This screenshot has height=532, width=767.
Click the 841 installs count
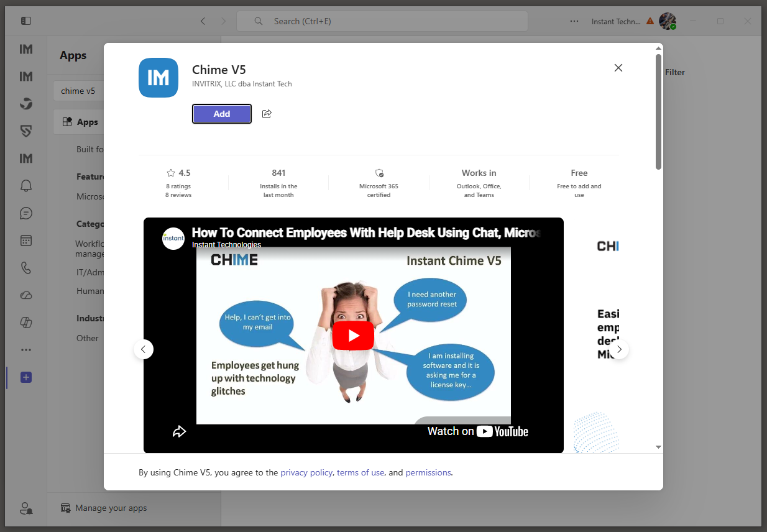tap(278, 173)
